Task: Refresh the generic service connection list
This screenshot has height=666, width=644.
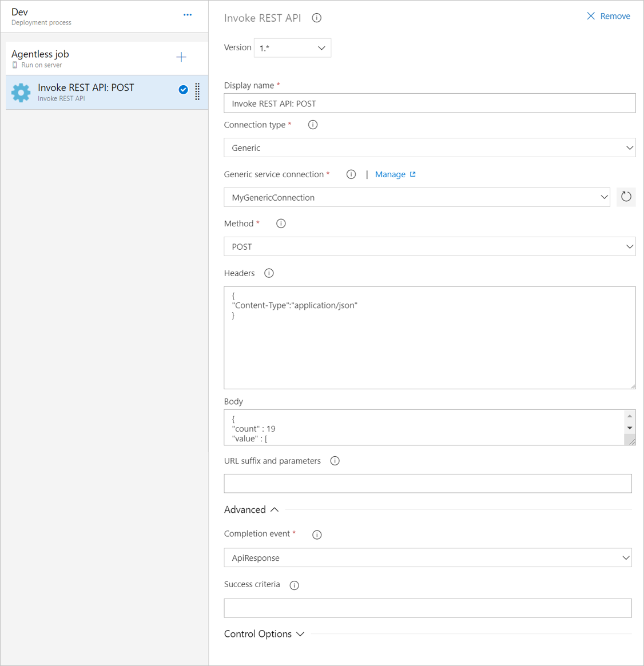Action: (x=626, y=197)
